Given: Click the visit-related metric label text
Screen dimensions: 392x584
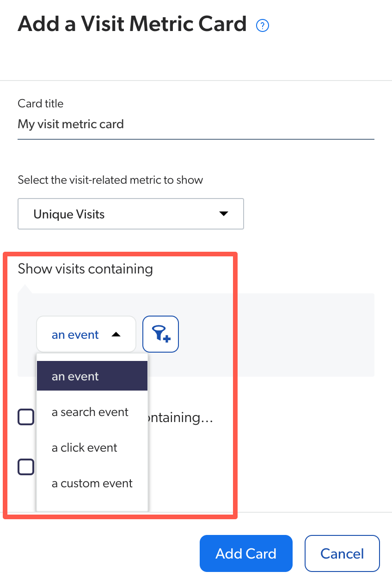Looking at the screenshot, I should 110,180.
